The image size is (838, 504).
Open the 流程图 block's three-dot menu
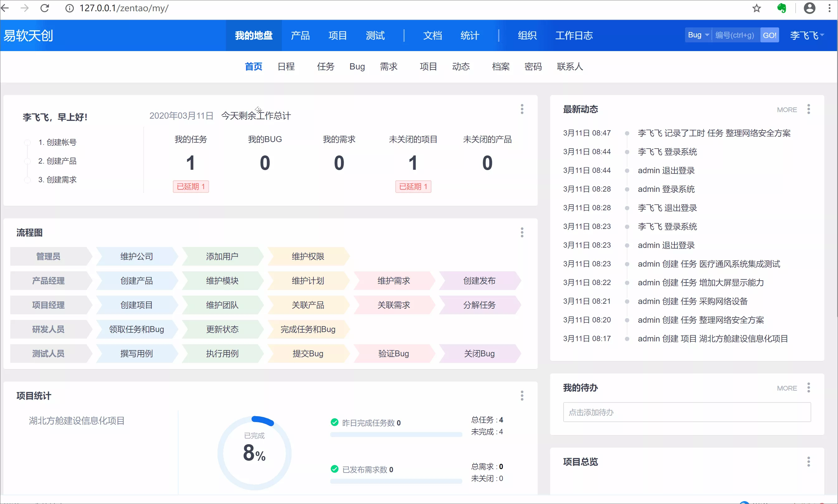(522, 232)
